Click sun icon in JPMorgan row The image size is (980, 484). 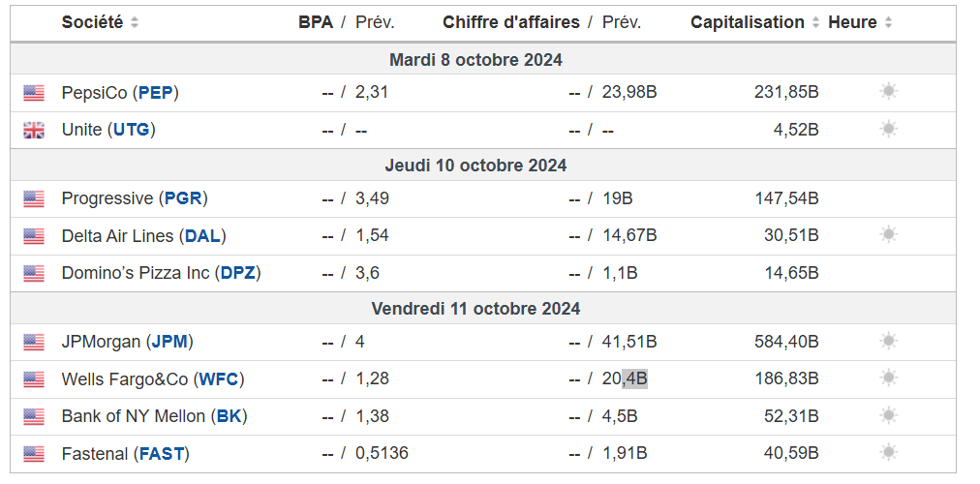(x=888, y=341)
